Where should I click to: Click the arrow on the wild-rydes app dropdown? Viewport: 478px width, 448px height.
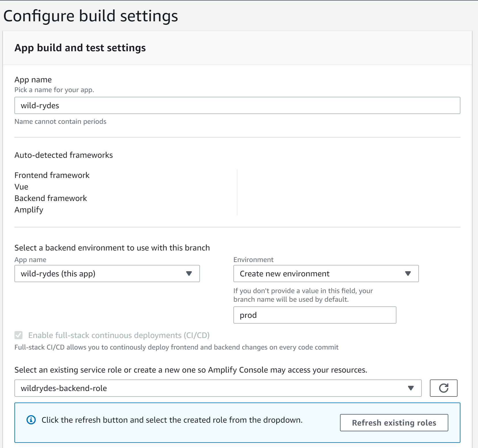pos(189,274)
